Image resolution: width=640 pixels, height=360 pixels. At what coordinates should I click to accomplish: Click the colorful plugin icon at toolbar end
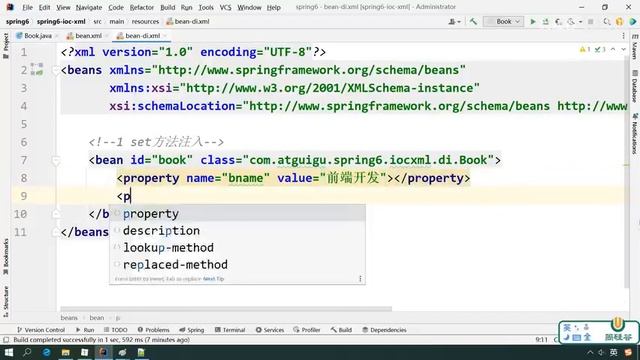pyautogui.click(x=633, y=22)
